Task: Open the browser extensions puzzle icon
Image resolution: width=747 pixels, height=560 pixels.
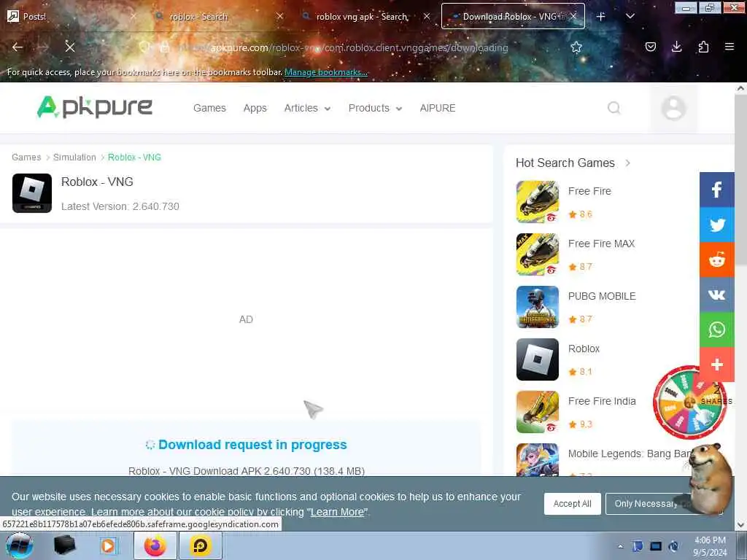Action: click(703, 47)
